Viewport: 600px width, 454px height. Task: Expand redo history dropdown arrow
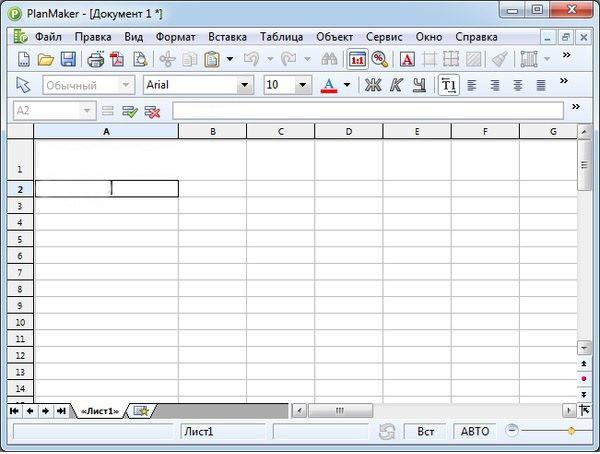click(x=307, y=59)
